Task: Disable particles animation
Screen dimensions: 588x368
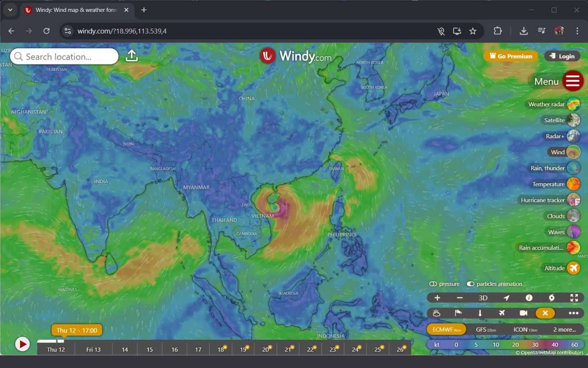Action: click(471, 283)
